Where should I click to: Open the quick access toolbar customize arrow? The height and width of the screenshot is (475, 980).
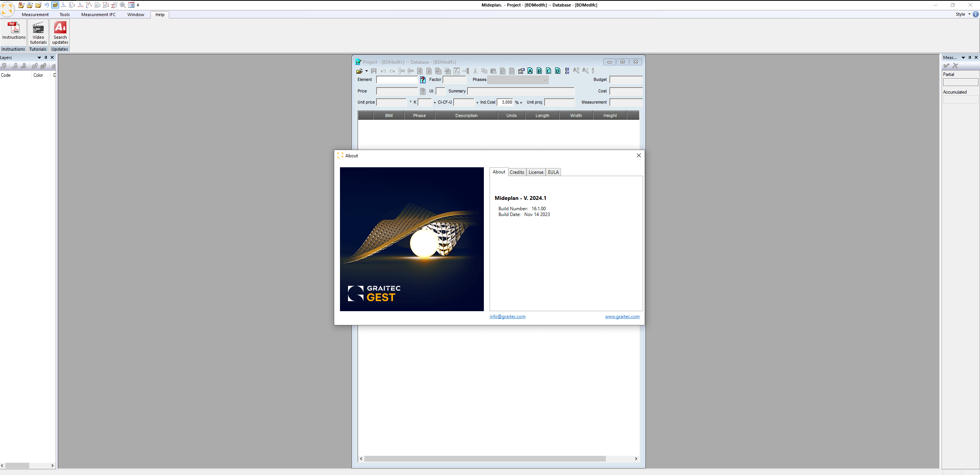pyautogui.click(x=138, y=5)
